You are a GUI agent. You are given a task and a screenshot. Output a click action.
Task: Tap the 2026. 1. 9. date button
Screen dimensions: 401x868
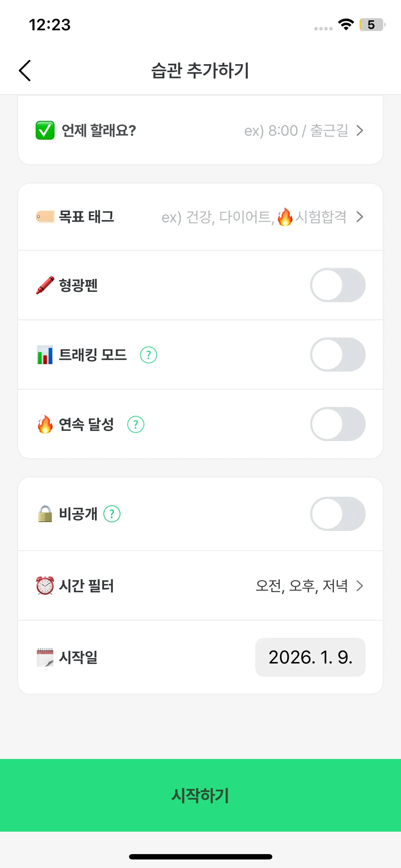(x=310, y=657)
